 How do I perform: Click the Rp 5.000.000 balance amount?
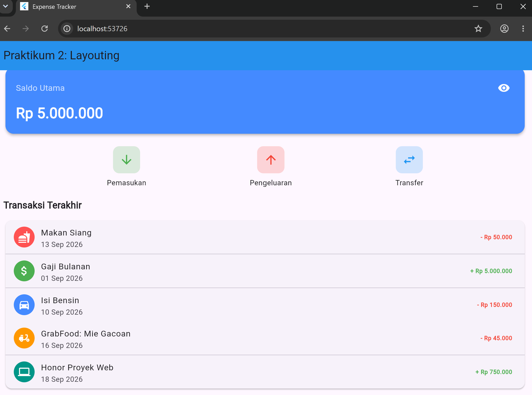click(x=60, y=113)
